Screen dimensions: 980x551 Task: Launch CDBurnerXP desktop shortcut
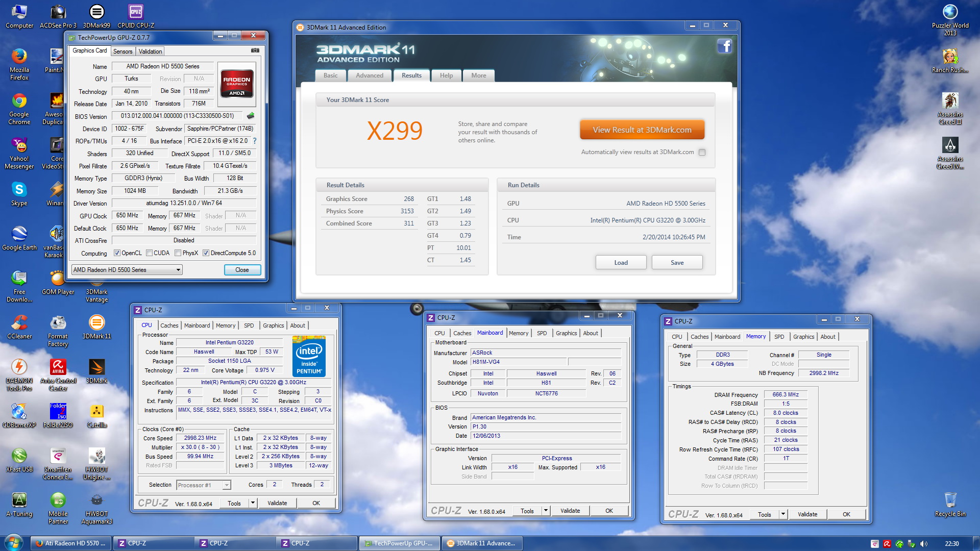click(19, 416)
